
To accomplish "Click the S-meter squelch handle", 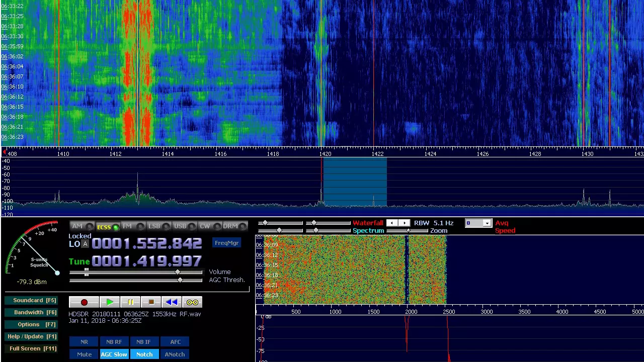I will pos(57,273).
